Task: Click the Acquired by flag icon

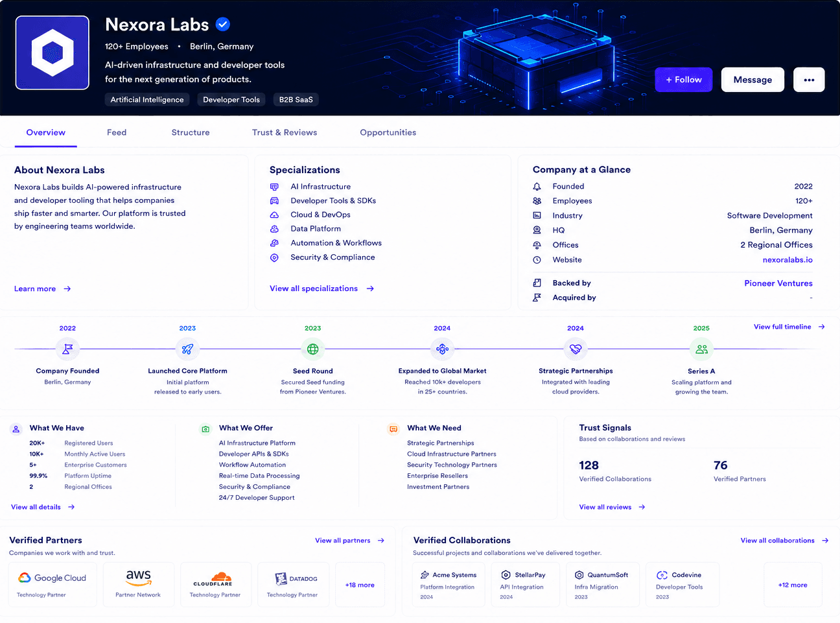Action: [537, 298]
